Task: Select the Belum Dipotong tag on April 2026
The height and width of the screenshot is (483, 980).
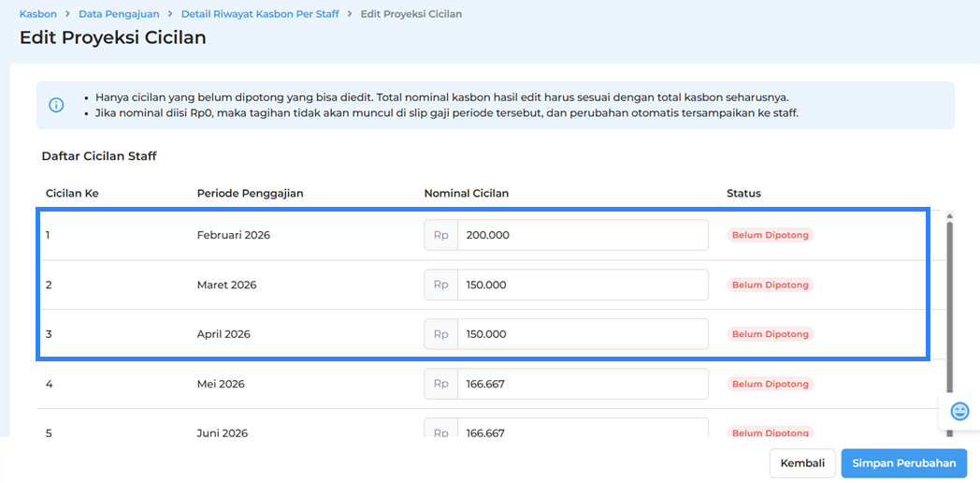Action: (770, 334)
